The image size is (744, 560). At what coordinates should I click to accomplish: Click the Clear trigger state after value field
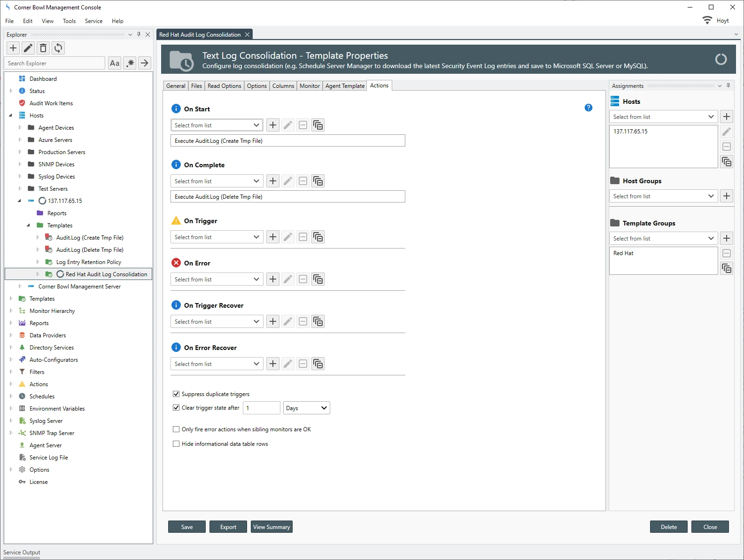coord(261,408)
